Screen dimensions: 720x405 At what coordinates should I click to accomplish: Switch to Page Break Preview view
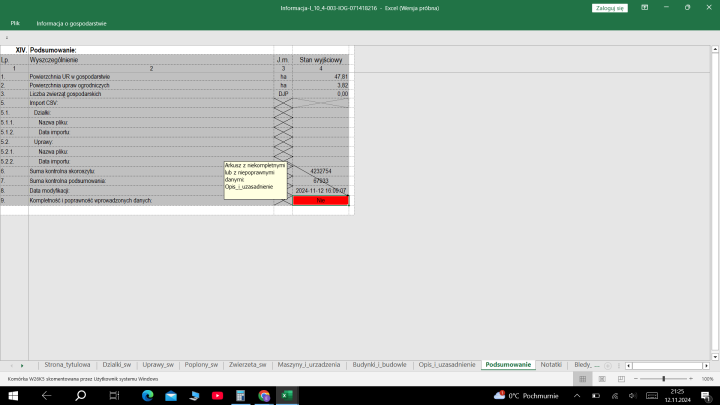point(621,379)
